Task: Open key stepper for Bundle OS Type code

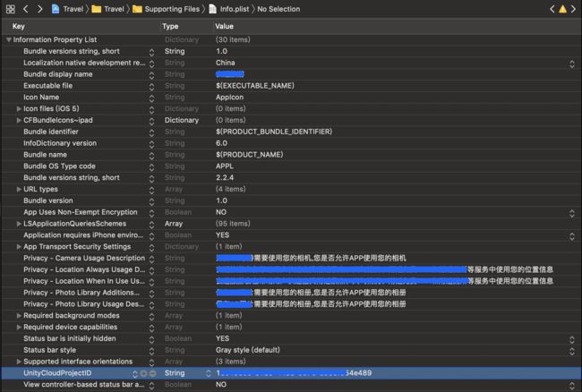Action: [151, 166]
